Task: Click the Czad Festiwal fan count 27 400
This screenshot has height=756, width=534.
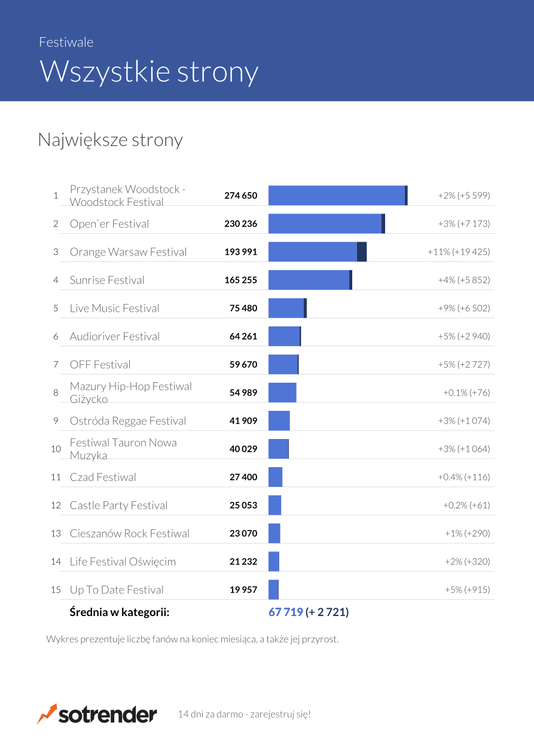Action: click(243, 477)
